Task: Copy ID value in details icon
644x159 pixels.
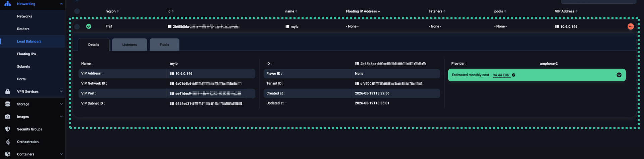Action: [357, 64]
